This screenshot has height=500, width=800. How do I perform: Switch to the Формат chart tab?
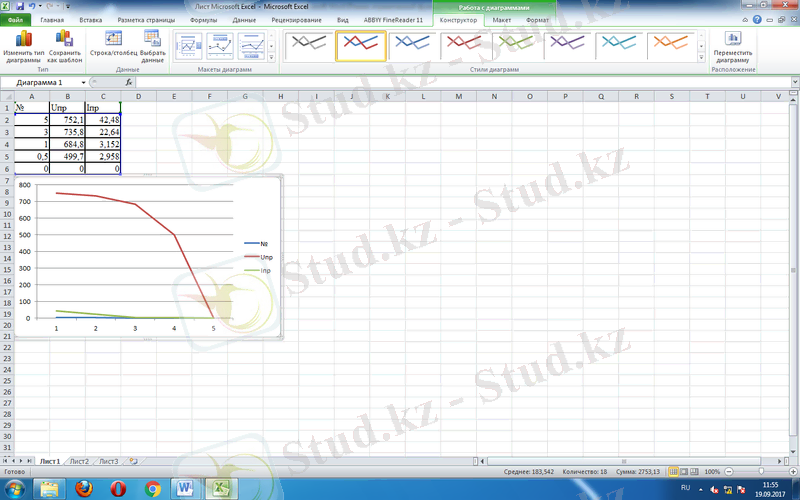pyautogui.click(x=537, y=20)
